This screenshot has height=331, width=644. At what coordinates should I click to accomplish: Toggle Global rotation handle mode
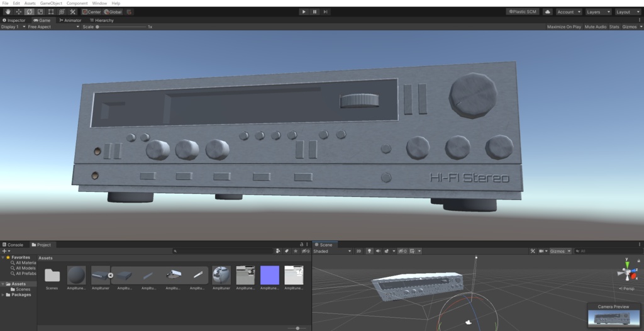(113, 12)
